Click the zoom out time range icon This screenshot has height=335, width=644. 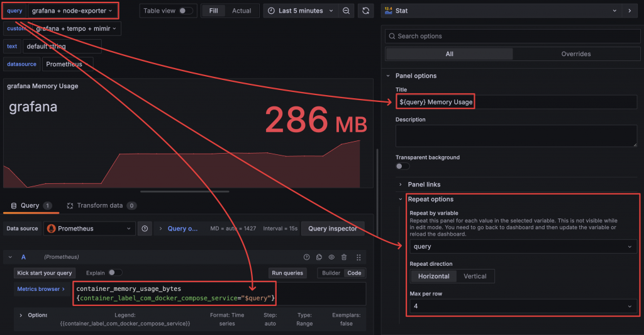tap(347, 11)
